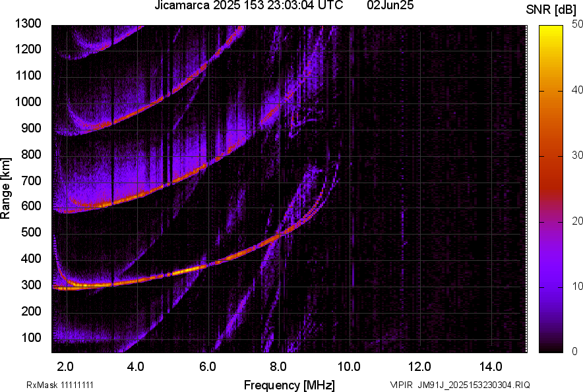
Task: Click the colorbar label "40"
Action: [x=577, y=90]
